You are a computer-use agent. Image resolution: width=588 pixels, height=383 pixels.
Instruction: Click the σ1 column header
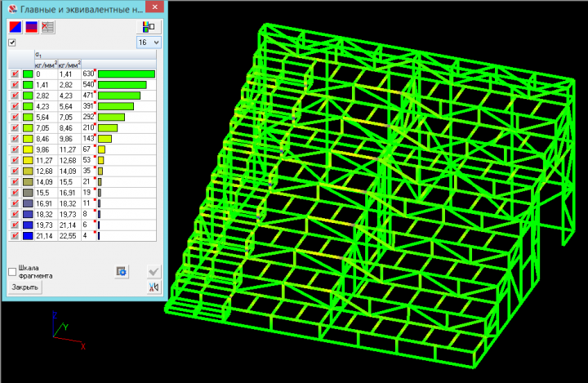click(96, 55)
